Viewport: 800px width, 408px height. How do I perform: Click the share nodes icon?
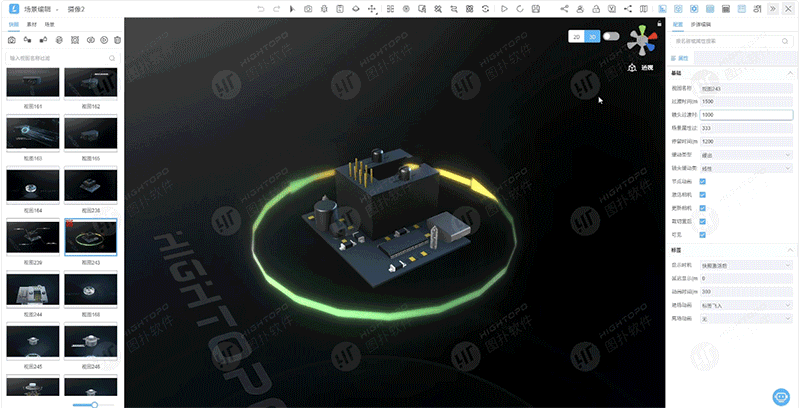point(564,9)
